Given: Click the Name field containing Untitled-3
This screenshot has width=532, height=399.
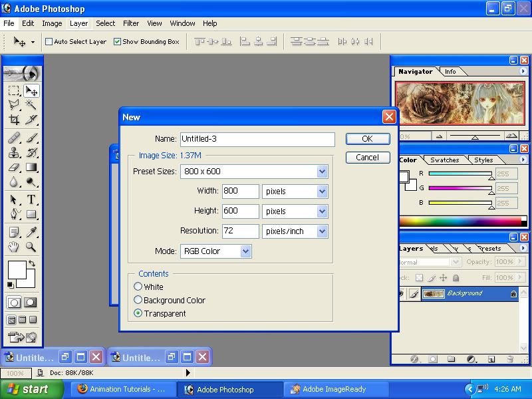Looking at the screenshot, I should click(x=257, y=139).
